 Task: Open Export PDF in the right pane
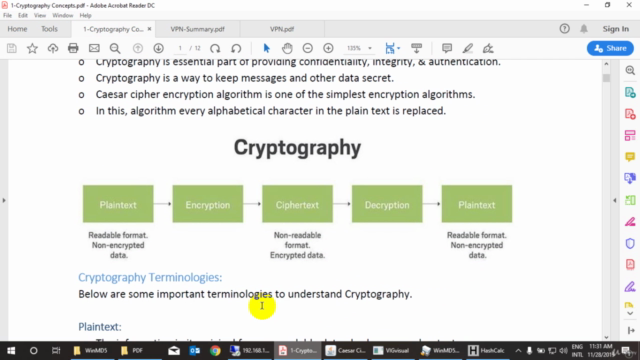click(630, 92)
